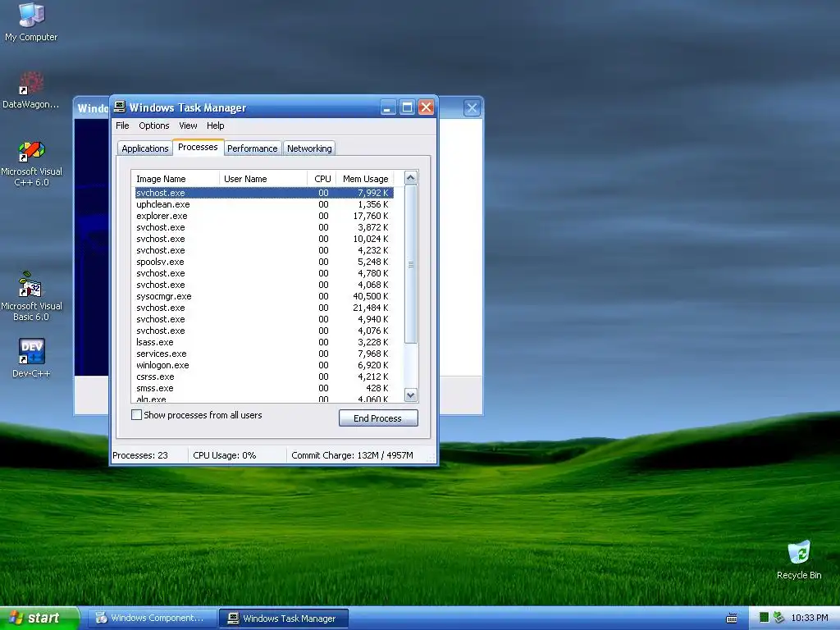Select the spoolsv.exe process row
Screen dimensions: 840x630
[264, 262]
